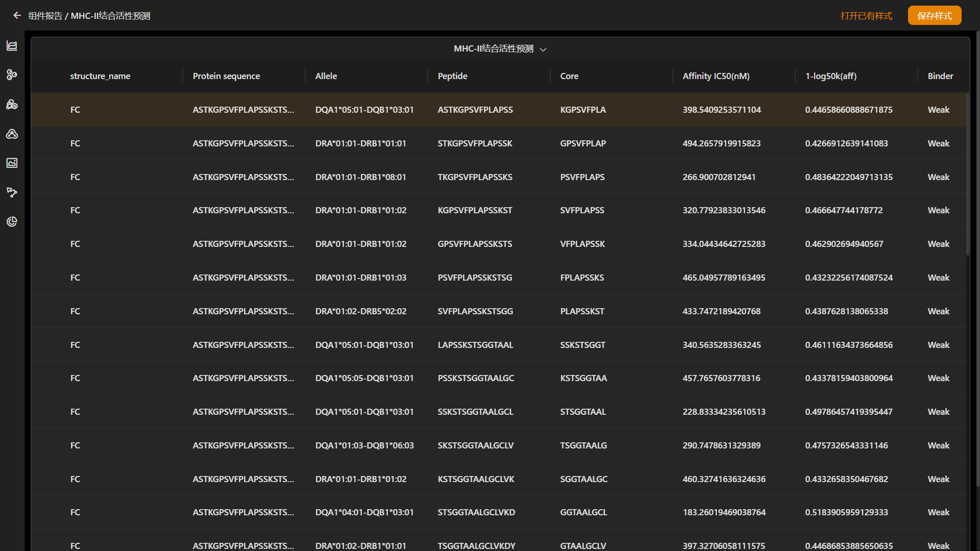This screenshot has height=551, width=980.
Task: Click core cell KSTSGGTAA
Action: 583,378
